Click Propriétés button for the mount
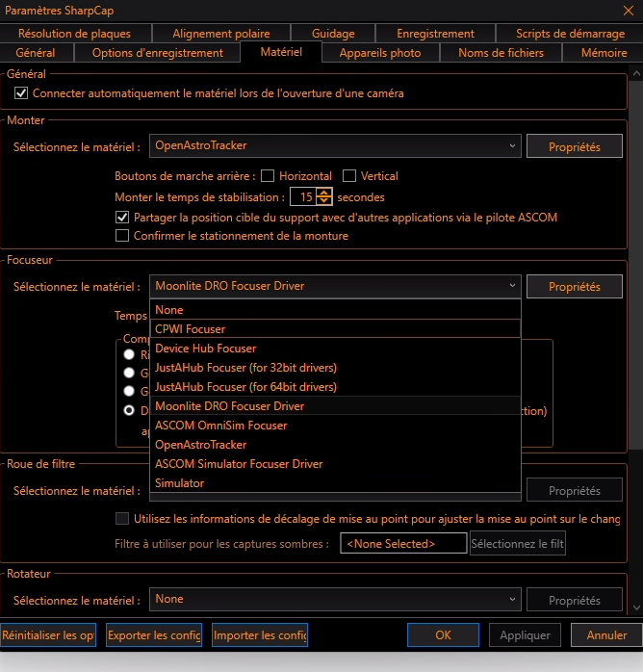The width and height of the screenshot is (643, 672). point(574,146)
